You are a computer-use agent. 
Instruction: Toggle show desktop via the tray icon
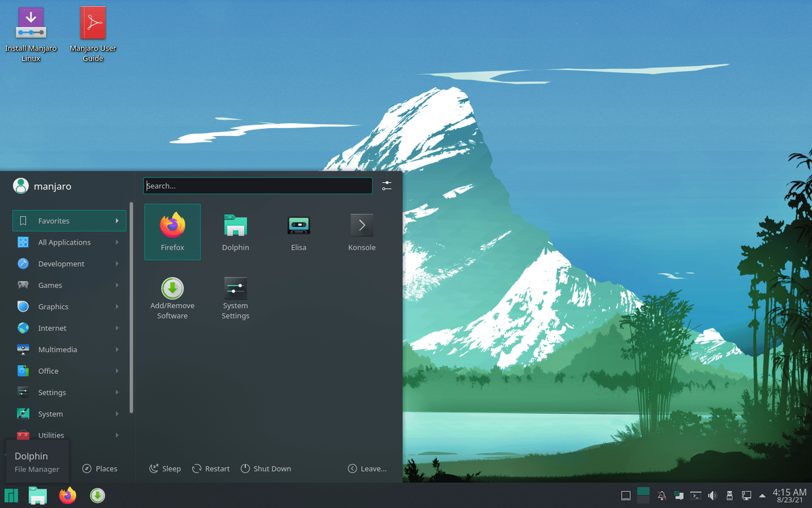point(626,495)
